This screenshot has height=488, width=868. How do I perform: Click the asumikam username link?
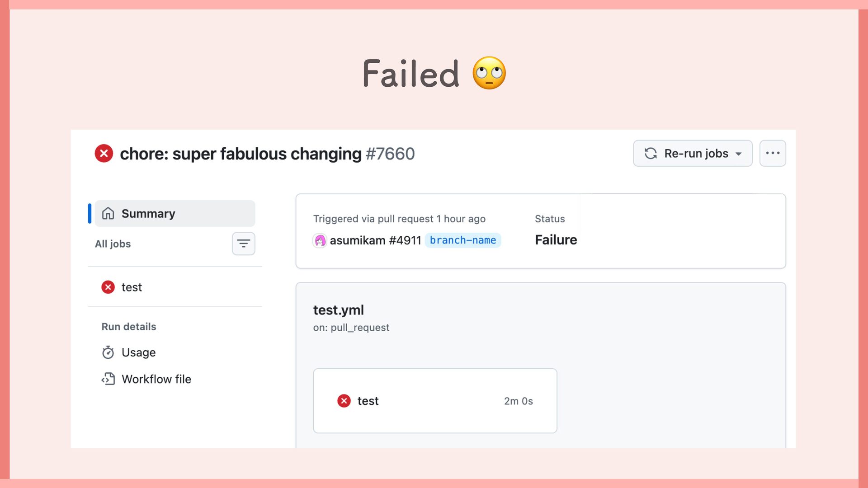coord(357,240)
